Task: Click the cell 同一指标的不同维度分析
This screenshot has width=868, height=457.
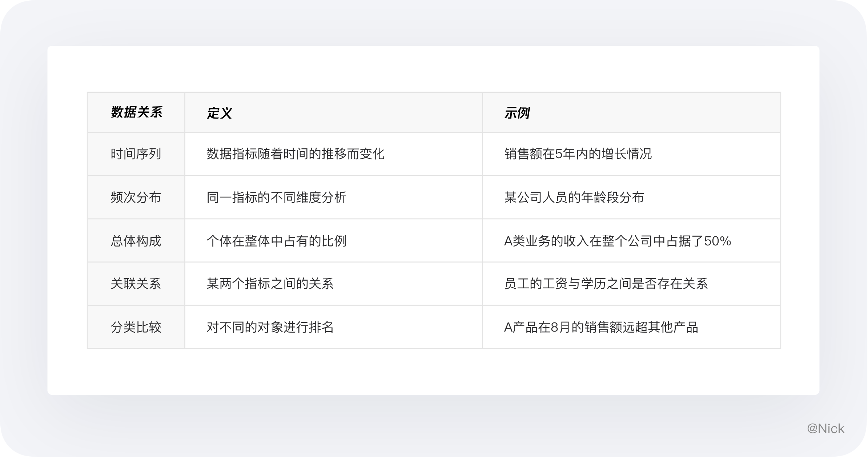Action: pos(276,197)
